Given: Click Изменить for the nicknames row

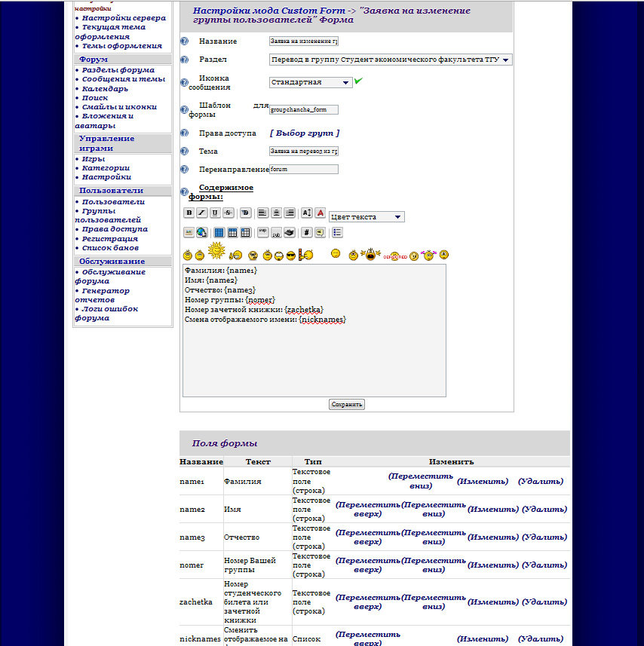Looking at the screenshot, I should click(x=483, y=639).
